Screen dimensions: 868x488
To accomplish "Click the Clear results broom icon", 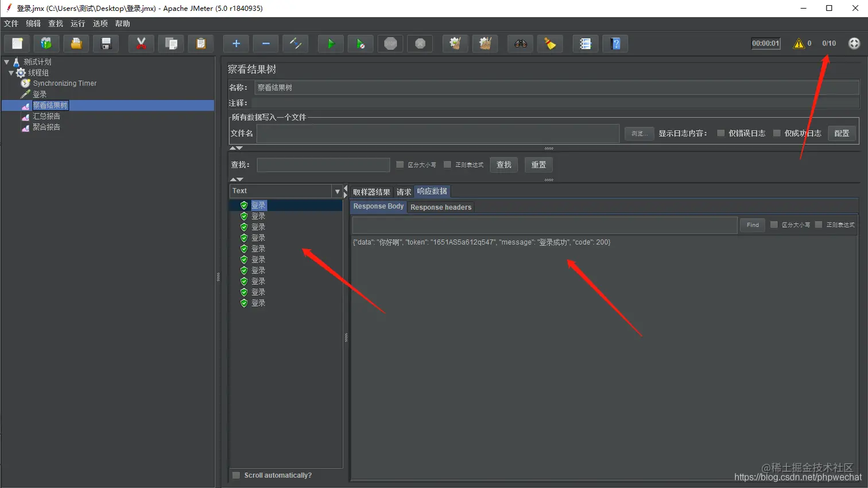I will [455, 44].
